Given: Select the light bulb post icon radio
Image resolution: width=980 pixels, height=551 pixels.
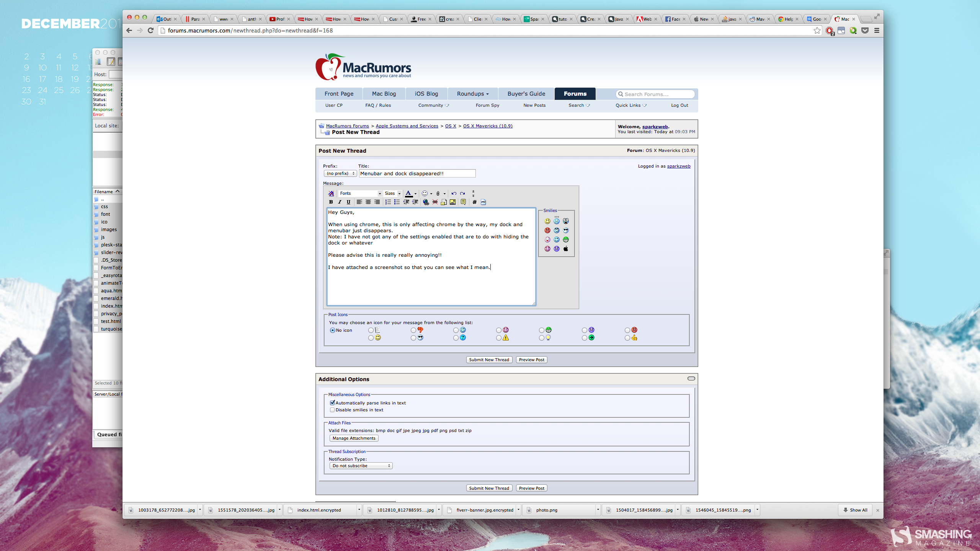Looking at the screenshot, I should [542, 338].
